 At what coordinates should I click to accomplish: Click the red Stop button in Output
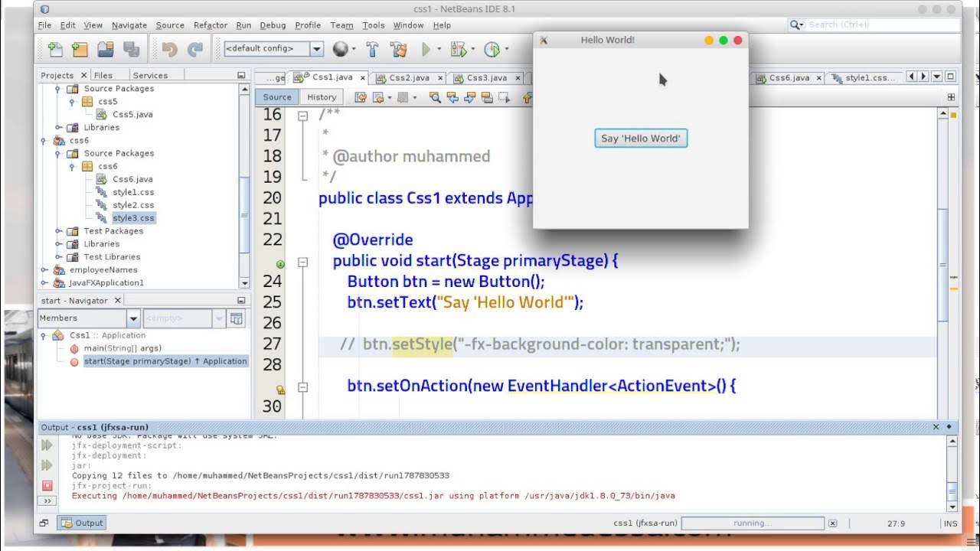click(47, 485)
